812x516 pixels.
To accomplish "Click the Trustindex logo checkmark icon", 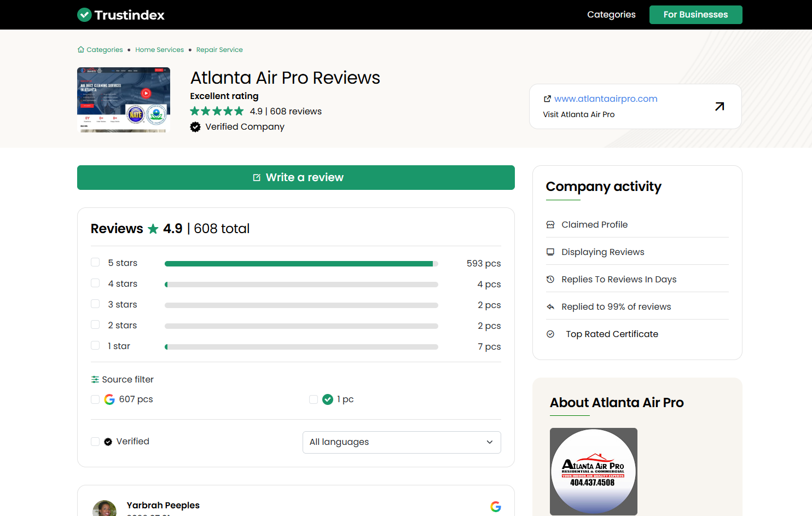I will click(84, 15).
